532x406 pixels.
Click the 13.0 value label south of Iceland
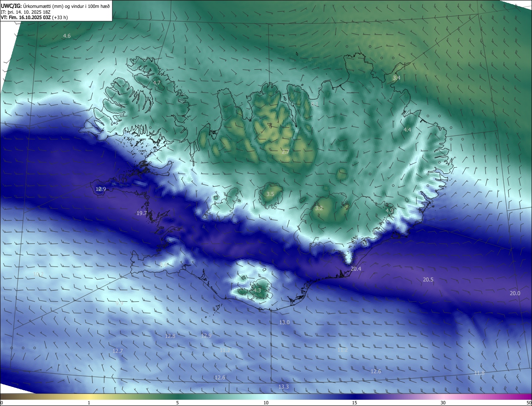pos(284,323)
